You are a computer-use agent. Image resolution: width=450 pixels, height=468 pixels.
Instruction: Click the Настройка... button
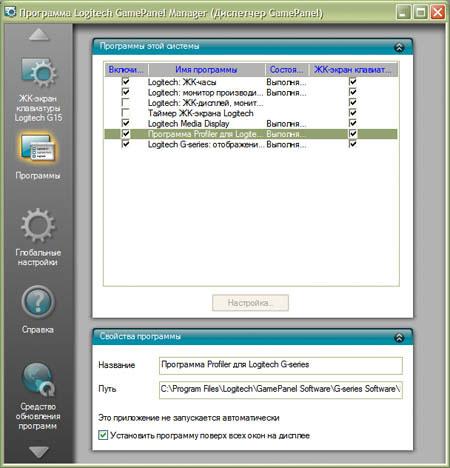point(250,303)
